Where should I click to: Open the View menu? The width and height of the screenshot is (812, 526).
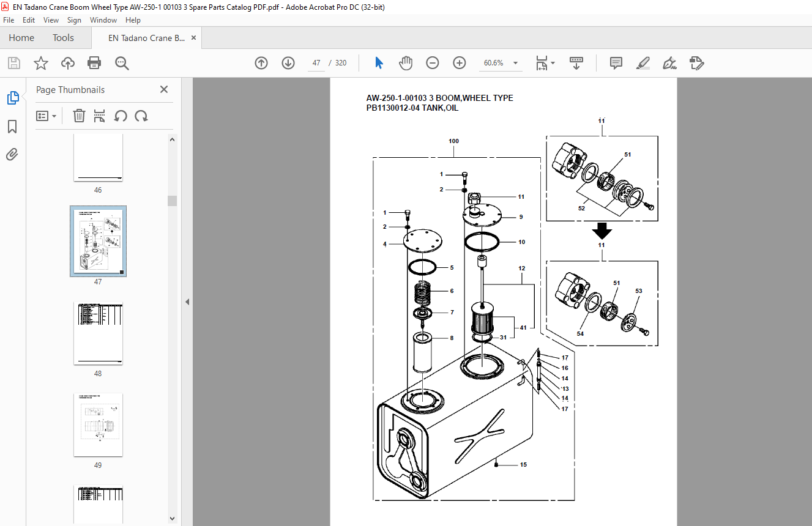[51, 20]
